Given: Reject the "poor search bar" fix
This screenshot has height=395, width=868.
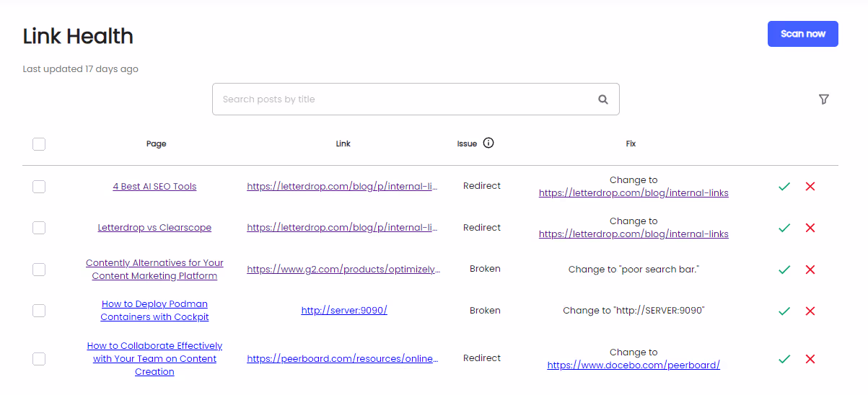Looking at the screenshot, I should pos(810,270).
